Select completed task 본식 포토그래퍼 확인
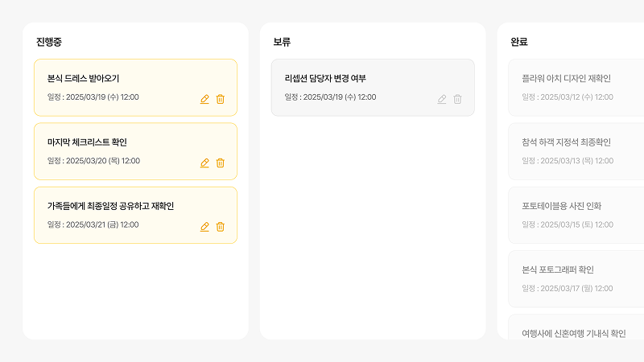This screenshot has width=644, height=362. tap(576, 279)
